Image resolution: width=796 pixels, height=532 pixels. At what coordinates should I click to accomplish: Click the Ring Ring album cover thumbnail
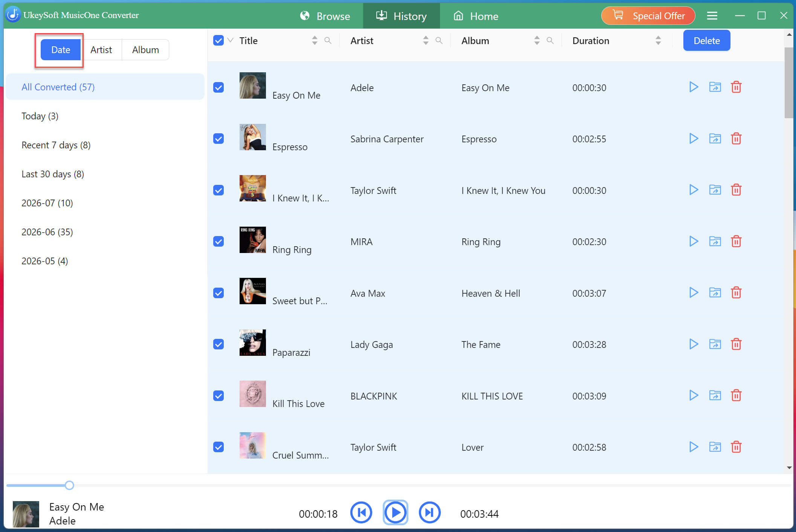tap(252, 239)
